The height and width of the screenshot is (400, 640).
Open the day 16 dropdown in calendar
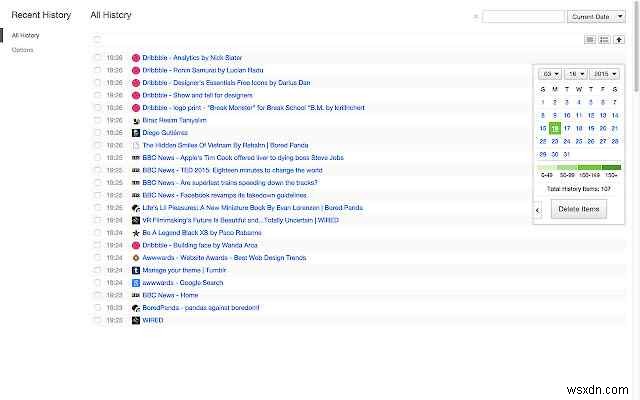point(576,74)
